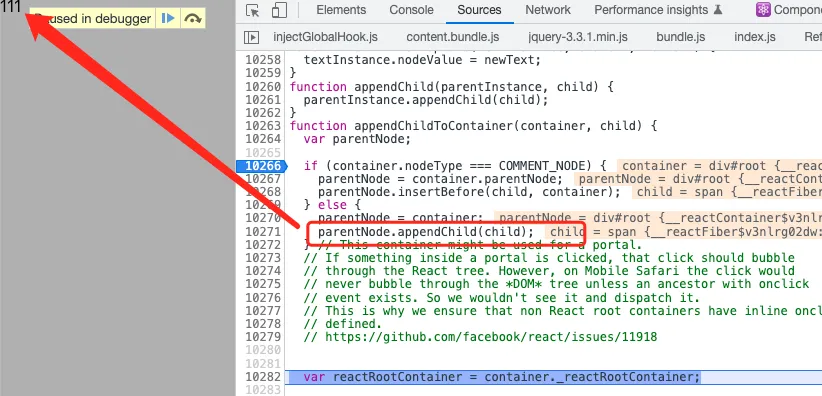The image size is (822, 396).
Task: Set breakpoint on line 10261
Action: (x=263, y=100)
